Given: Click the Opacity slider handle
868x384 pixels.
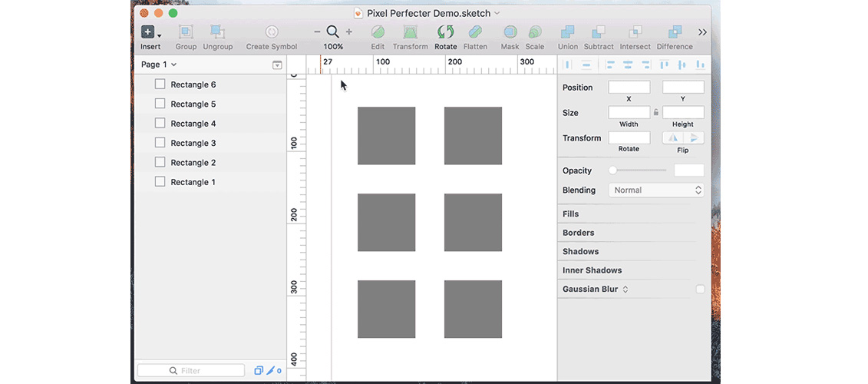Looking at the screenshot, I should tap(612, 170).
